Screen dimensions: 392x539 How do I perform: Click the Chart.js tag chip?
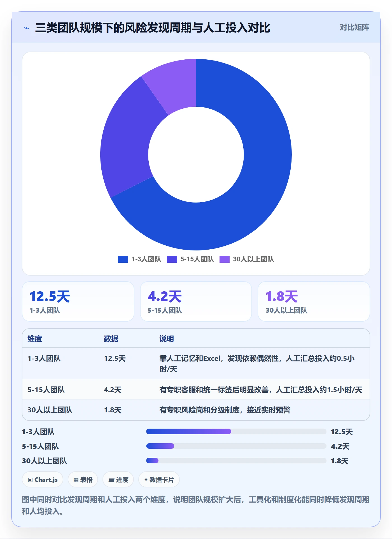pos(43,480)
